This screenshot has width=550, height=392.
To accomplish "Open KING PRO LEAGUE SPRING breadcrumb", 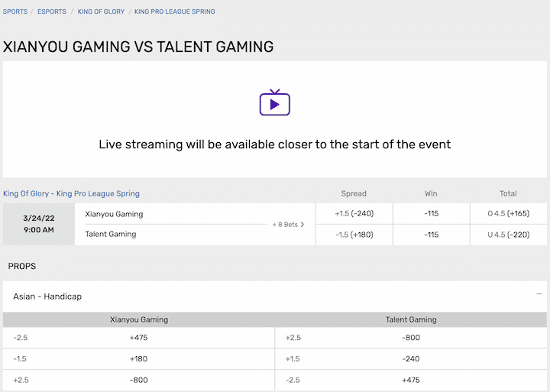I will tap(175, 11).
